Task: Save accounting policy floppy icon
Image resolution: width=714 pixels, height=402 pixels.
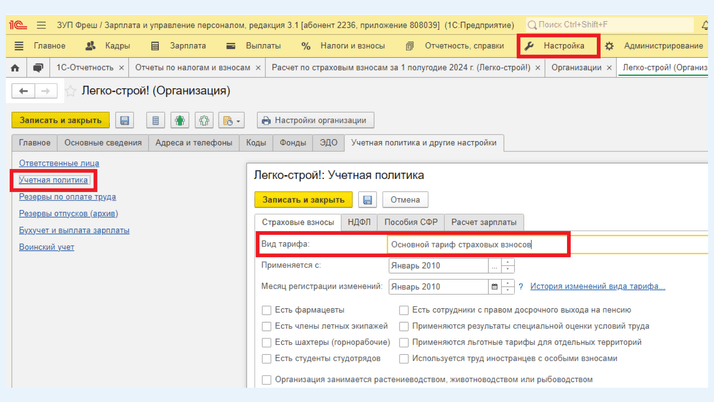Action: 367,200
